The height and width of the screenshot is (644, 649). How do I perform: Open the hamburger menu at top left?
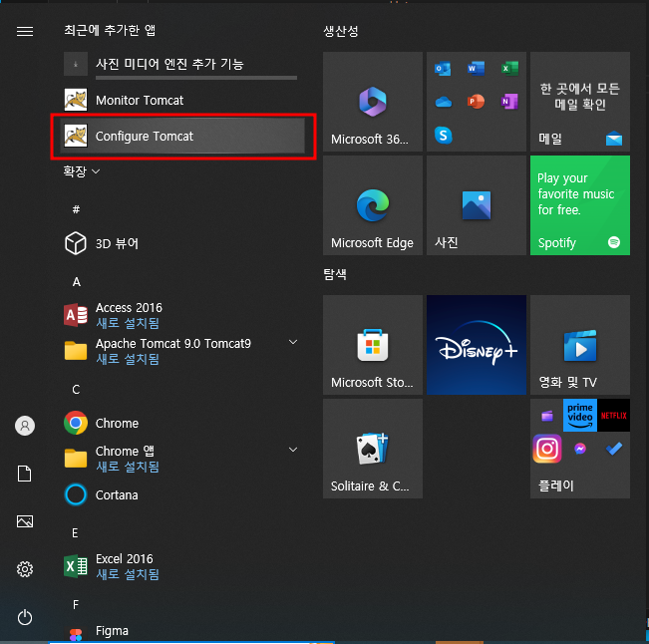25,31
